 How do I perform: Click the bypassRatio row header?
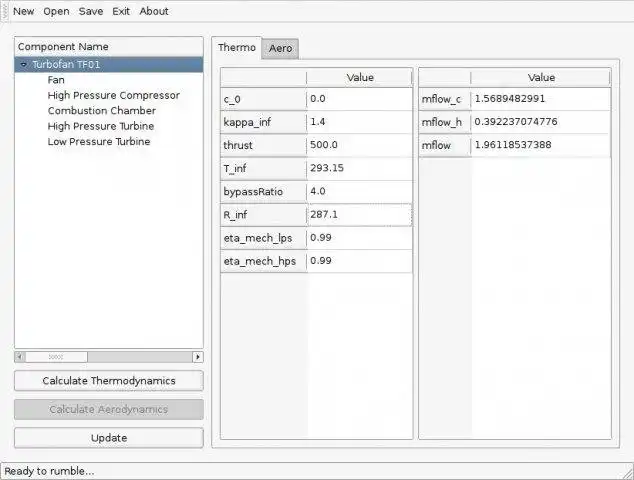(x=264, y=192)
